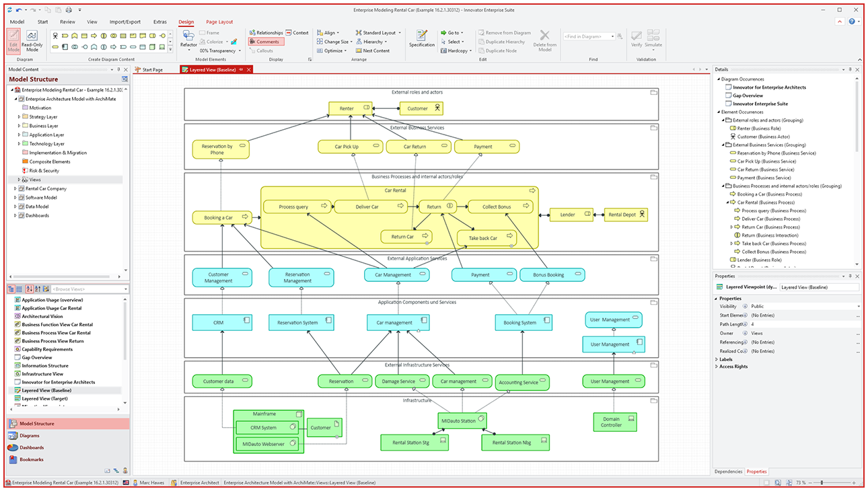The image size is (868, 491).
Task: Click the Verify validation icon
Action: 635,37
